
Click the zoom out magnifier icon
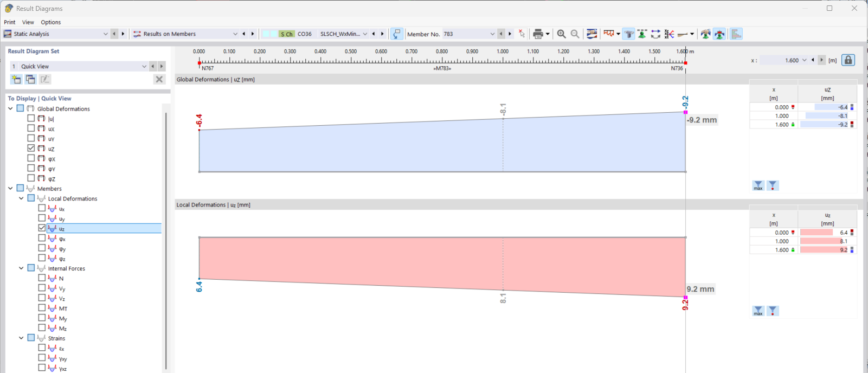[x=575, y=34]
